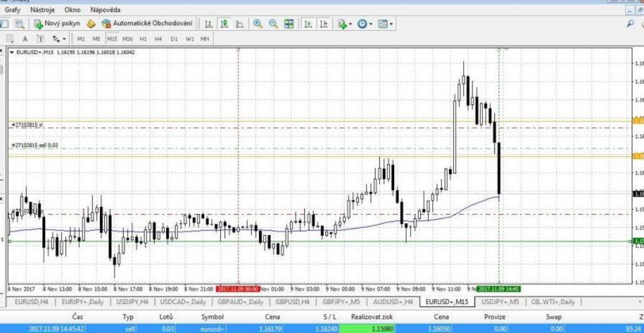Viewport: 644px width, 333px height.
Task: Switch to GBPJPY+,M5 chart tab
Action: tap(341, 302)
